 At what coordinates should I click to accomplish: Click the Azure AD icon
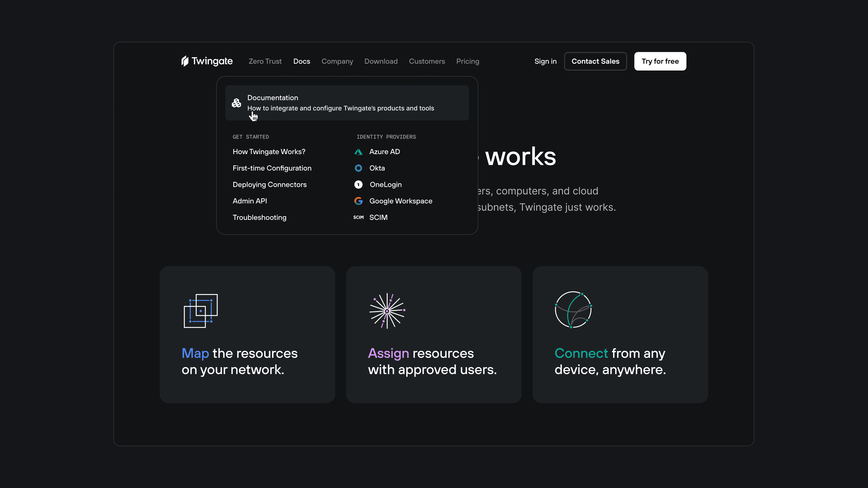tap(358, 152)
